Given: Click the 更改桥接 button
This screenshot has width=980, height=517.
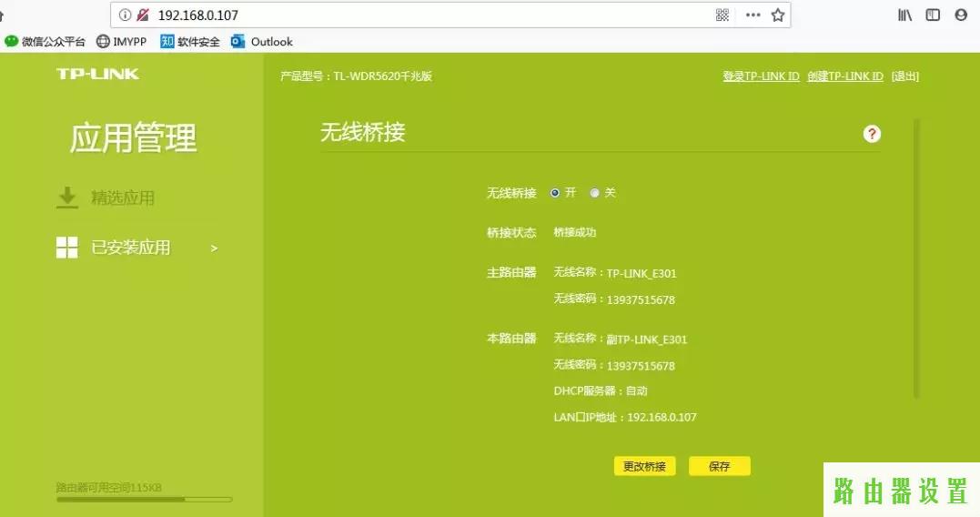Looking at the screenshot, I should 644,466.
